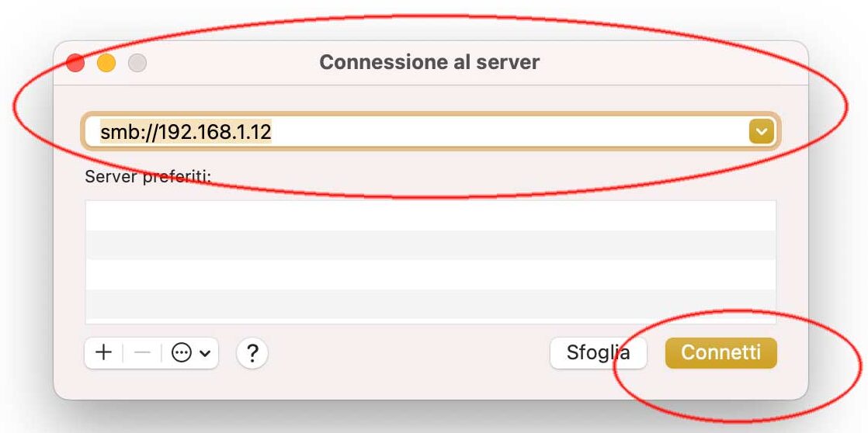Expand the server address history dropdown
The width and height of the screenshot is (868, 433).
click(x=762, y=132)
